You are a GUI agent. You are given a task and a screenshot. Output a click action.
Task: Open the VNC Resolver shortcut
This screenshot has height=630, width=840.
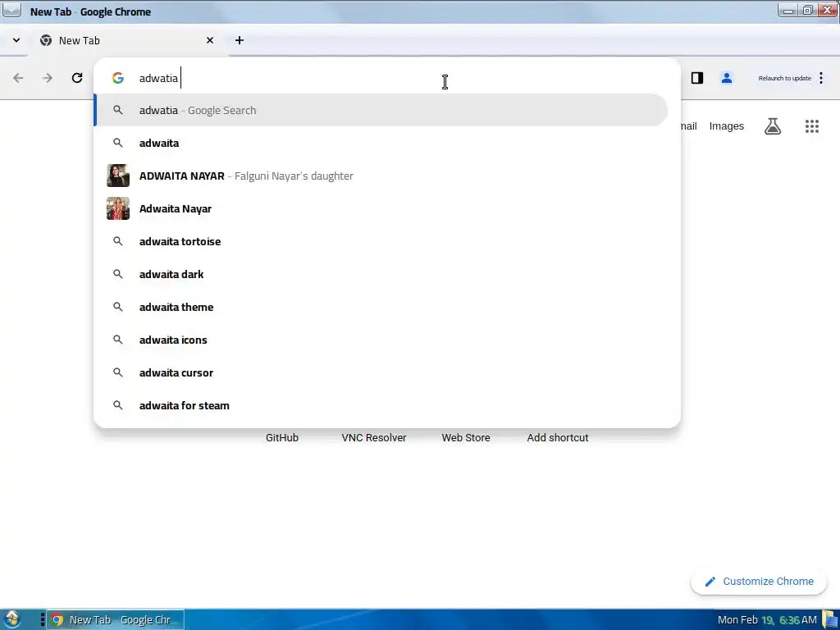point(374,438)
